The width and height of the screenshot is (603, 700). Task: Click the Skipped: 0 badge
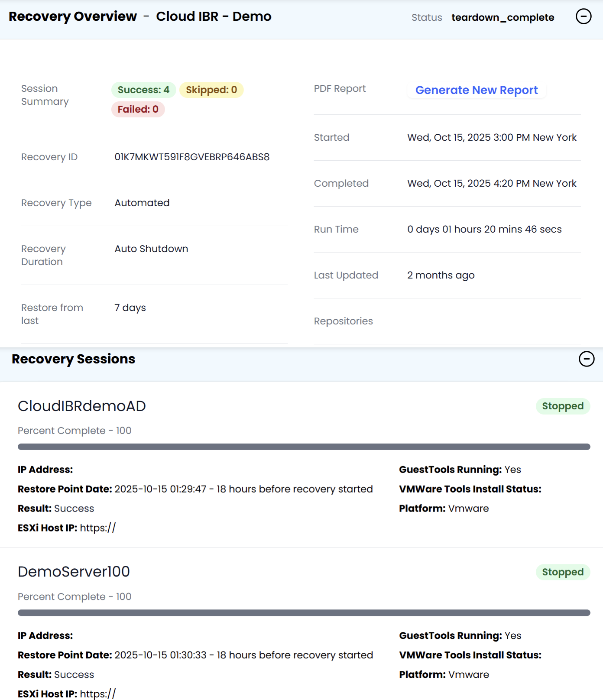211,90
